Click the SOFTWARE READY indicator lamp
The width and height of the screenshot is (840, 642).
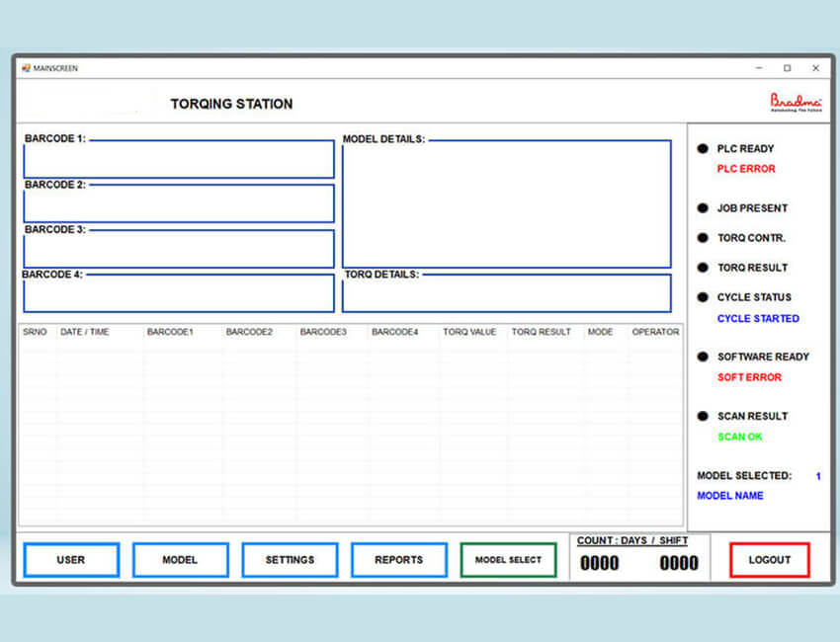702,357
